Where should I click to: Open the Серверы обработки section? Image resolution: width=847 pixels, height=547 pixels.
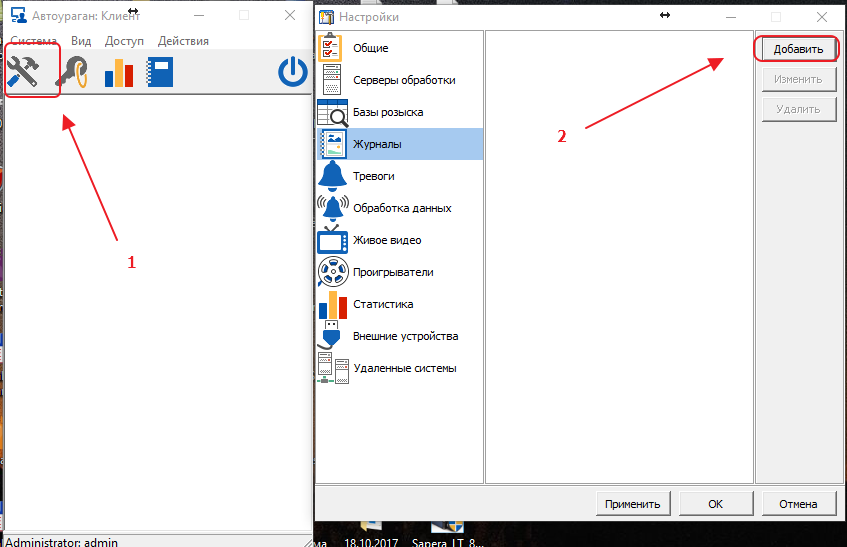click(403, 80)
